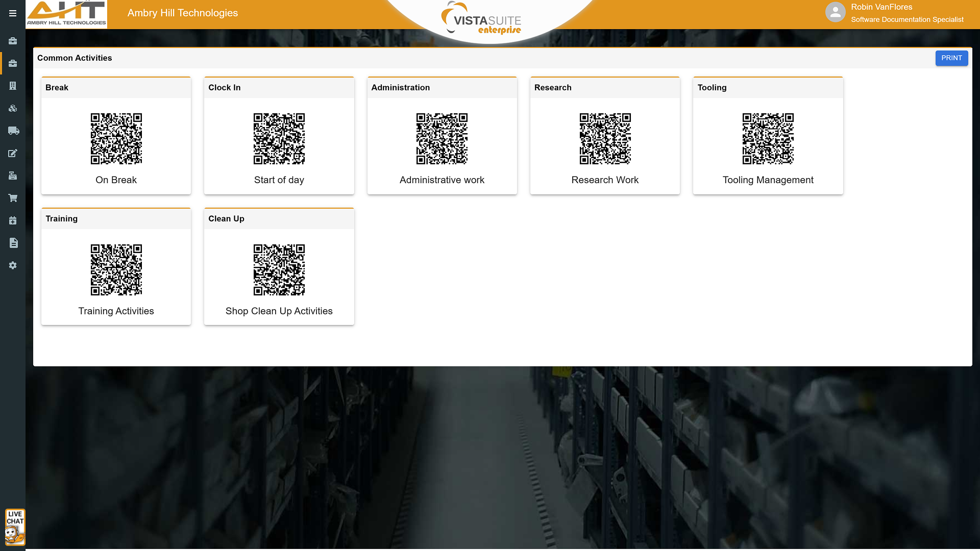Click the Ambry Hill Technologies logo
Image resolution: width=980 pixels, height=551 pixels.
66,14
